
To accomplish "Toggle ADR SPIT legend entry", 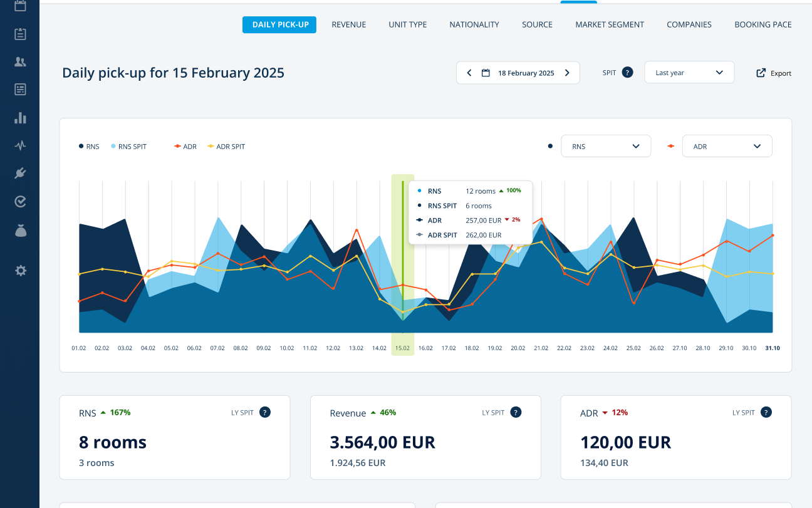I will [226, 147].
